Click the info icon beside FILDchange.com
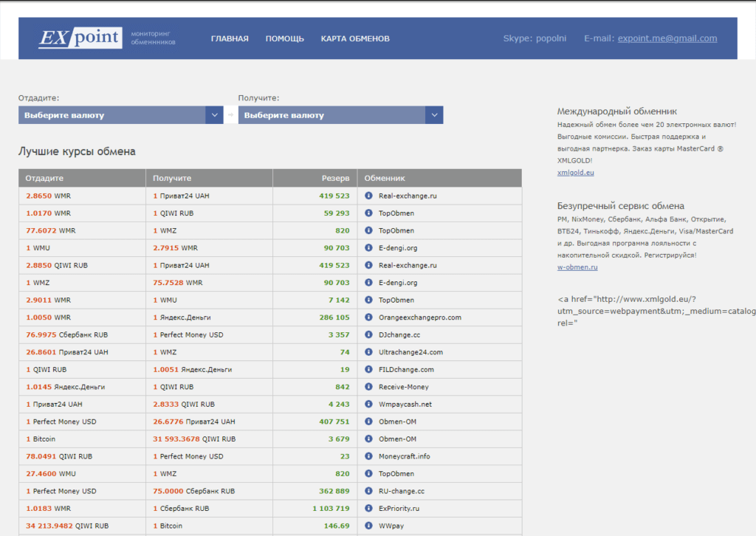This screenshot has width=756, height=536. pos(369,369)
